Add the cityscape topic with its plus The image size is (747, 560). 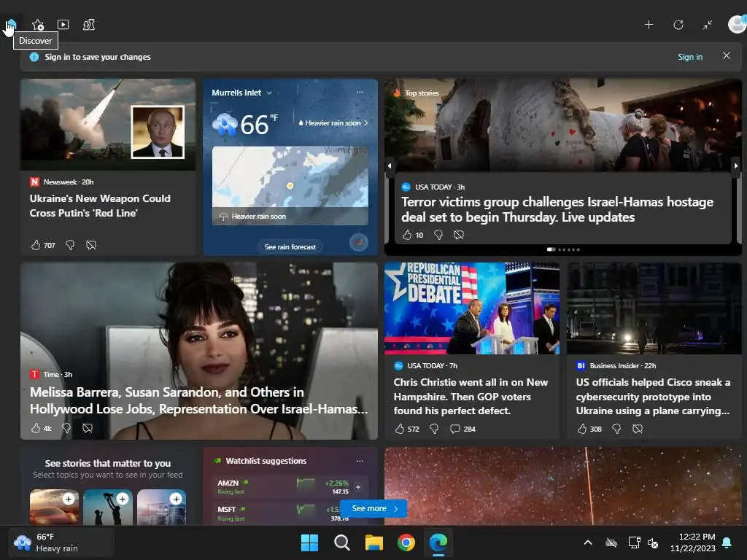tap(177, 499)
